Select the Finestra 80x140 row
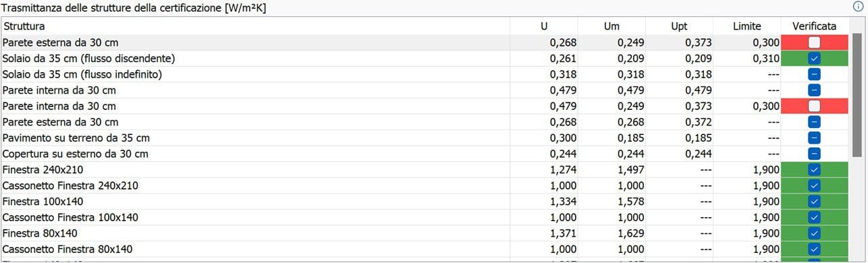Screen dimensions: 868x263 425,233
